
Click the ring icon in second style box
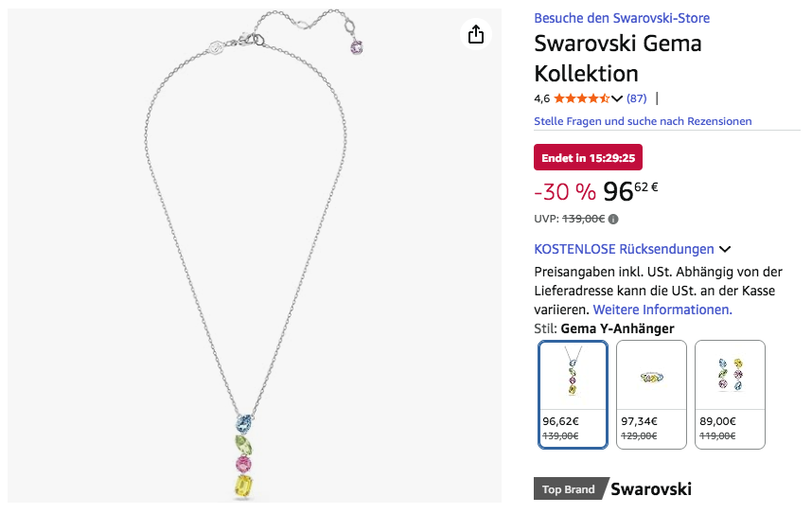coord(651,376)
